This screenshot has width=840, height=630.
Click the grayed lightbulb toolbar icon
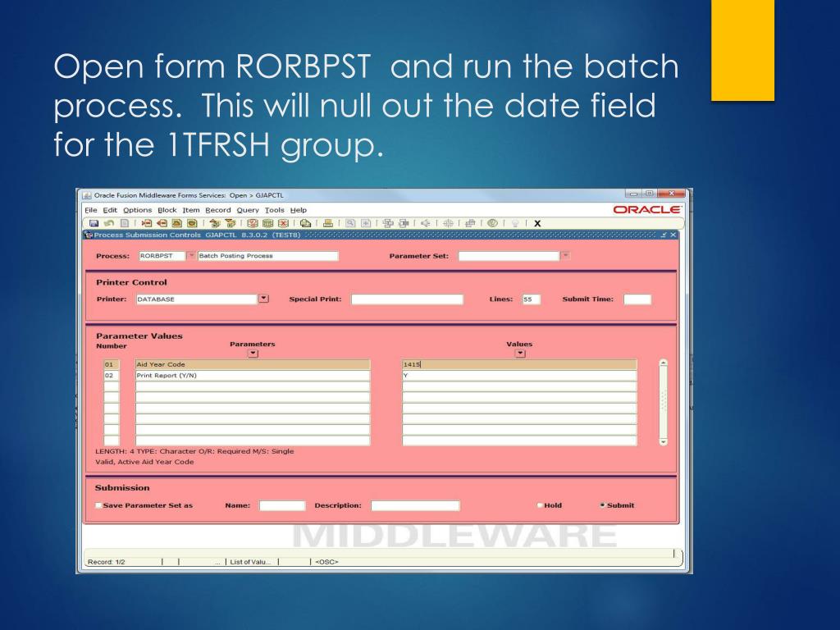pos(515,223)
